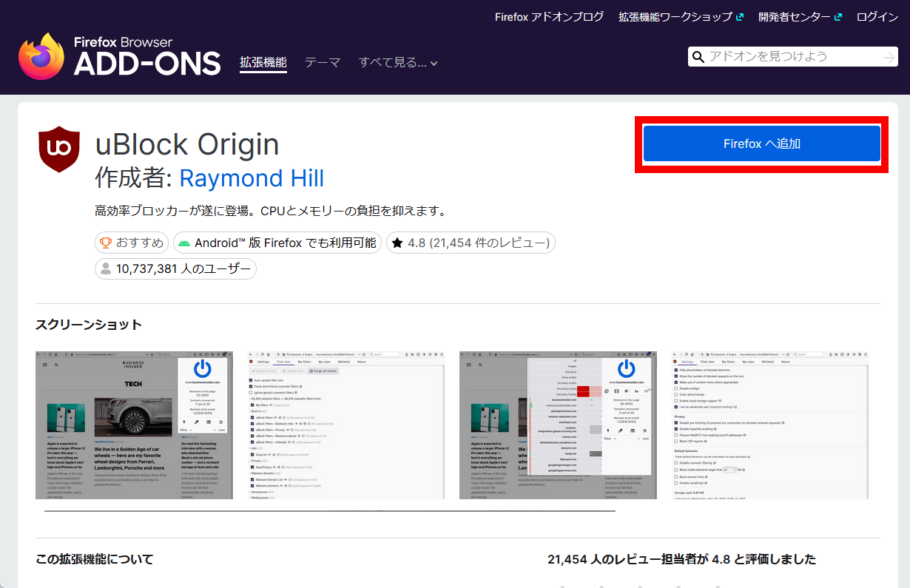910x588 pixels.
Task: Open the 拡張機能 tab
Action: (263, 63)
